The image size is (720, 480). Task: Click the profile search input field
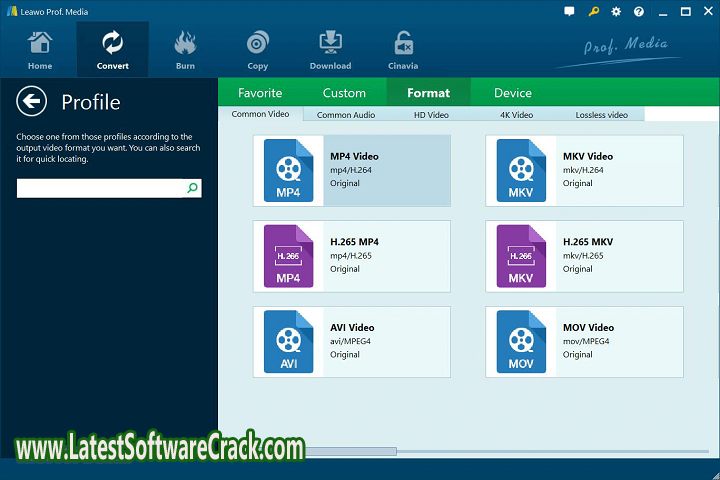tap(100, 188)
